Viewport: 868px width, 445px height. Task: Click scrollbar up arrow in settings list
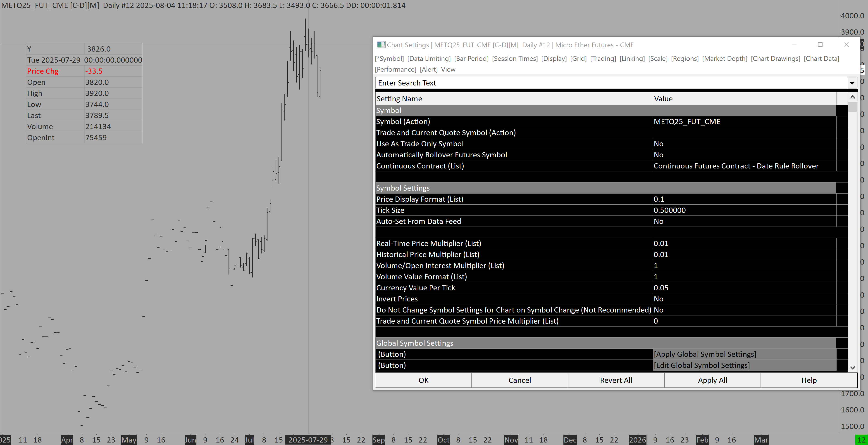coord(853,97)
